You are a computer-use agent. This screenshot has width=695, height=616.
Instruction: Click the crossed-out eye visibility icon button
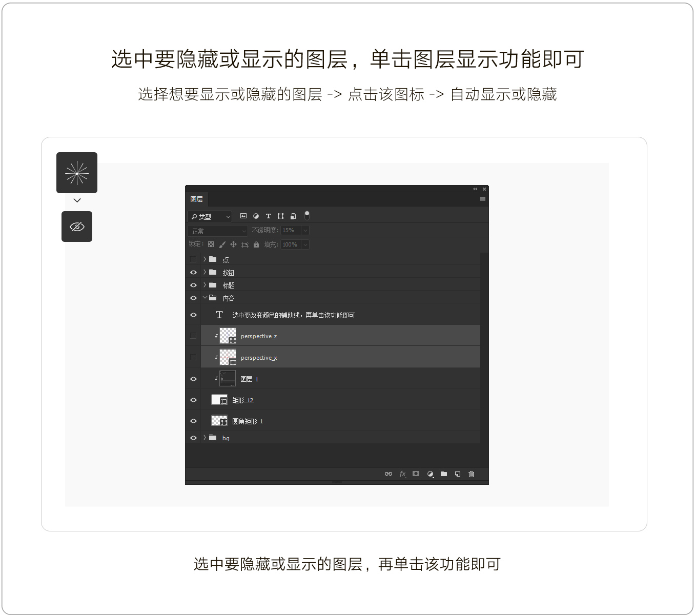point(77,227)
